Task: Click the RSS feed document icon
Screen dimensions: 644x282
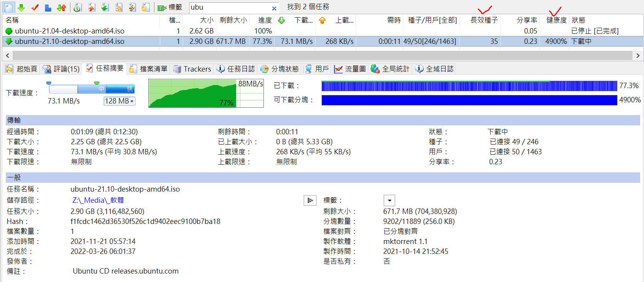Action: tap(119, 7)
